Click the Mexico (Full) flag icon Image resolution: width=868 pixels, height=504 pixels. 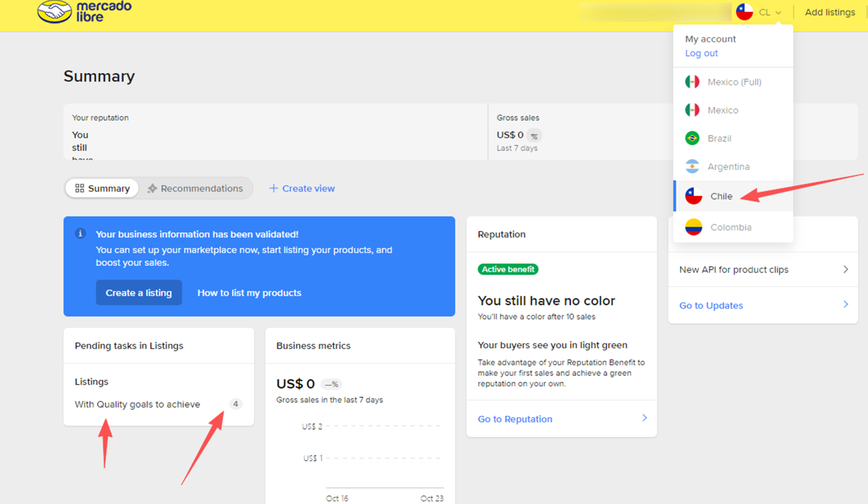692,82
